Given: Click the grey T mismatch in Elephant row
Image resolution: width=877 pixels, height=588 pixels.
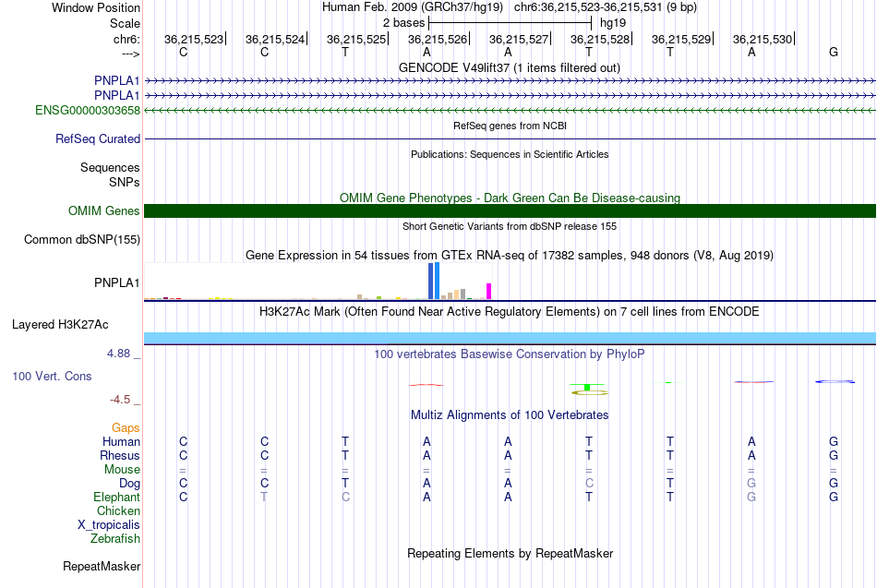Looking at the screenshot, I should [264, 497].
